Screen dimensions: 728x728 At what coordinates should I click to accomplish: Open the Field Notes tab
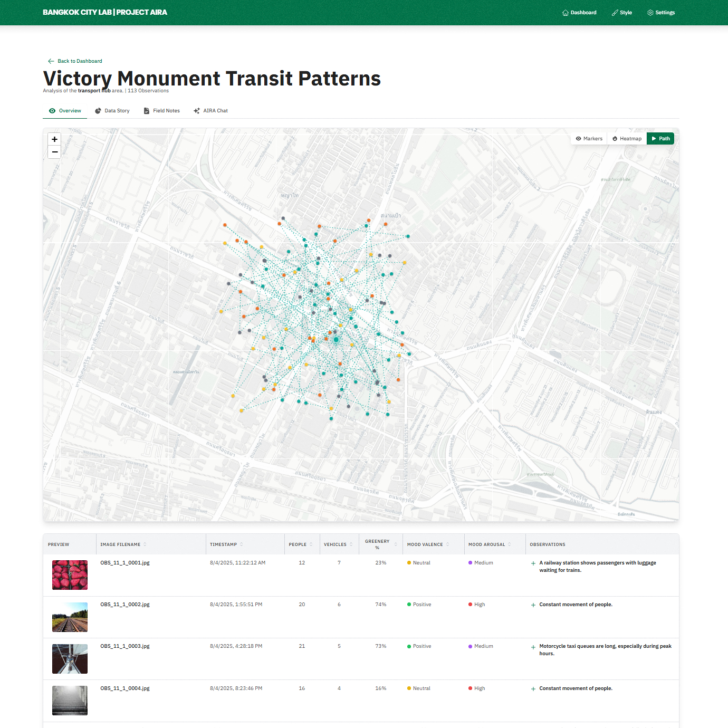[161, 111]
